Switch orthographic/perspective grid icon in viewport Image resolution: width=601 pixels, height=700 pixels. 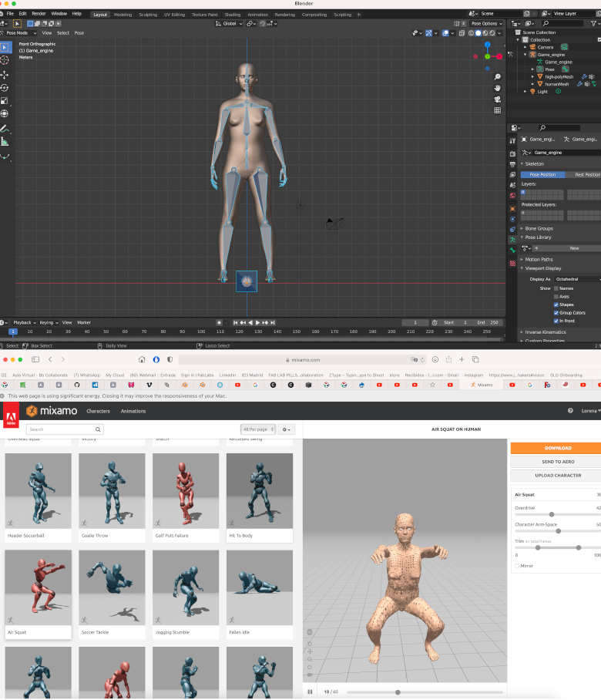tap(498, 110)
